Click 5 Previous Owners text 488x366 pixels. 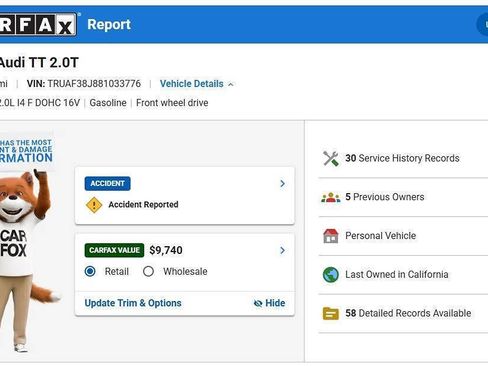point(385,197)
